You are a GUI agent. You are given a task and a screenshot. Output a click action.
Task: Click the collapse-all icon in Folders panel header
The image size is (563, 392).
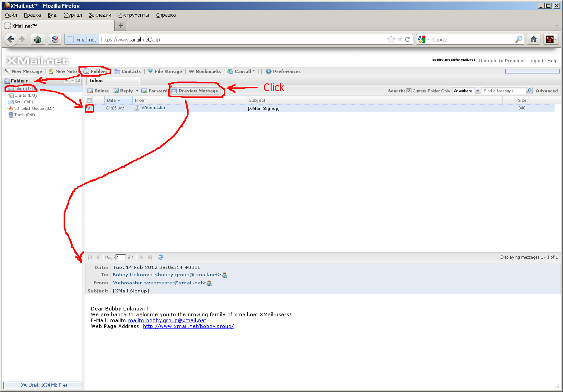click(x=73, y=81)
